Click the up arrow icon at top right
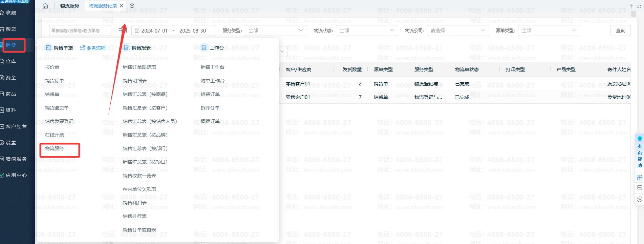644x244 pixels. point(631,6)
